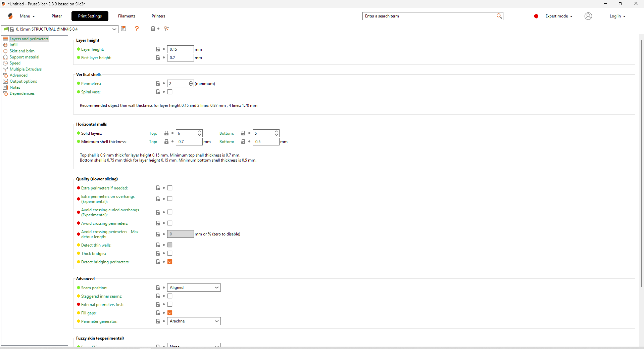Click the compare presets icon
The width and height of the screenshot is (644, 349).
click(x=166, y=29)
